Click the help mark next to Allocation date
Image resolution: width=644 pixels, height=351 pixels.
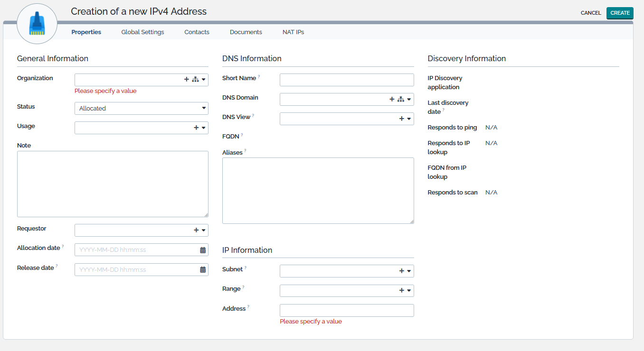click(x=63, y=246)
